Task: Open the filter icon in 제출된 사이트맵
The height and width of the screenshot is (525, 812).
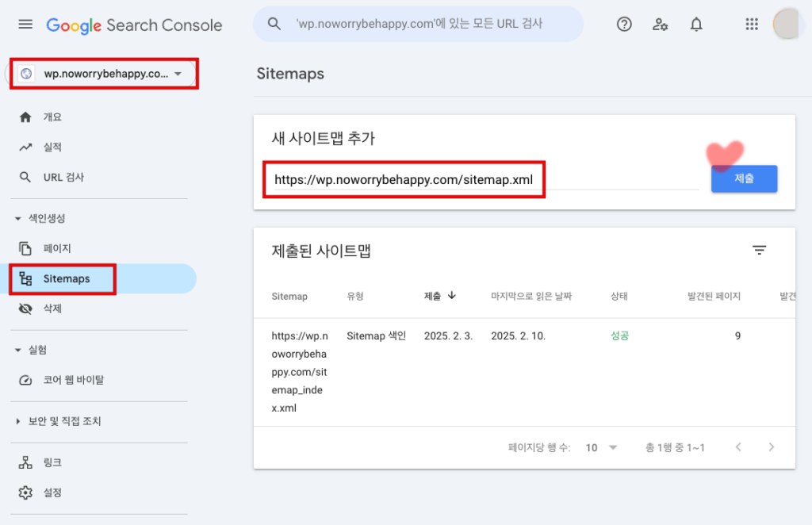Action: pos(759,250)
